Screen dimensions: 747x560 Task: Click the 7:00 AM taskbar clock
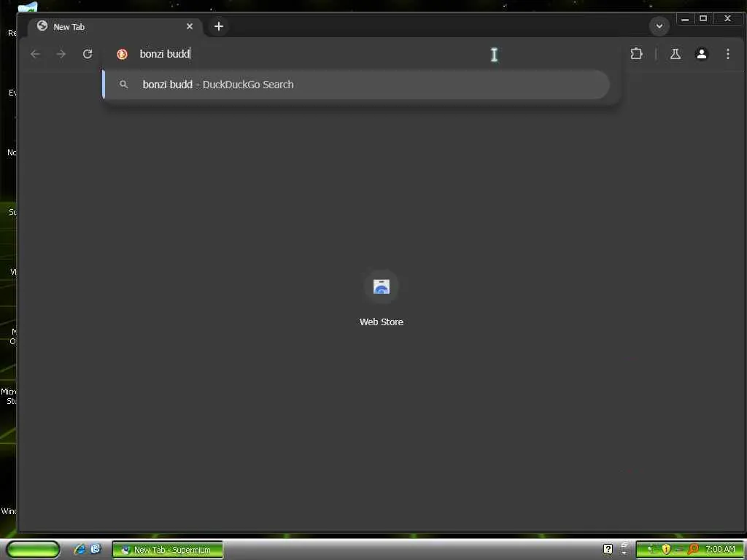point(720,550)
